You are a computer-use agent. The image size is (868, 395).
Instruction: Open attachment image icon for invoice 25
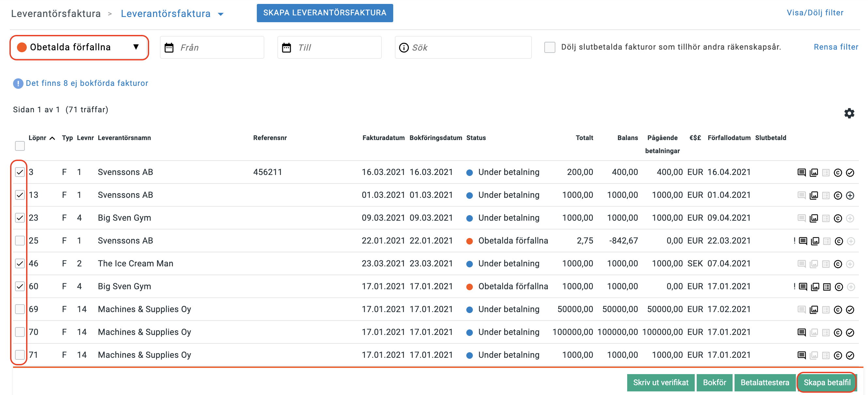click(815, 241)
